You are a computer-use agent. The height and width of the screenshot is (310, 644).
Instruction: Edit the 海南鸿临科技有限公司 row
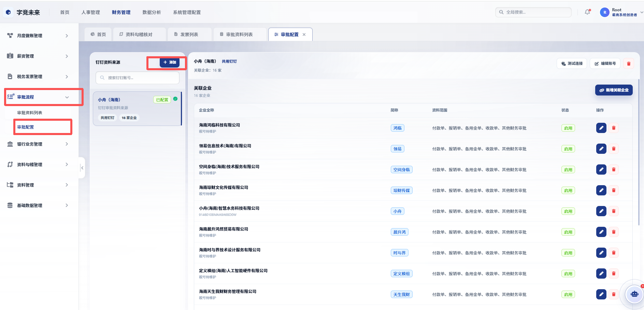tap(601, 128)
